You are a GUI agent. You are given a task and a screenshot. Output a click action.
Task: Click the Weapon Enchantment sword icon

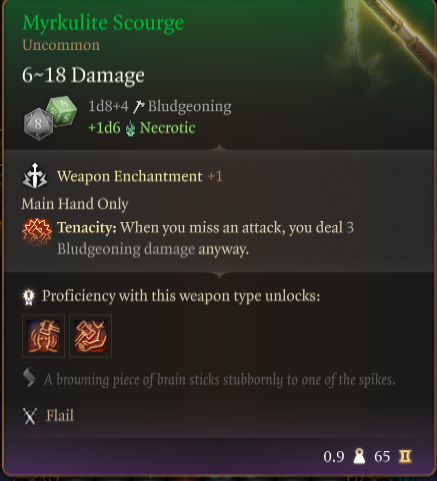35,176
